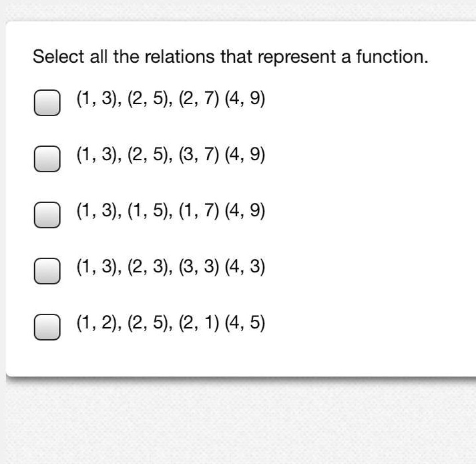The width and height of the screenshot is (476, 464).
Task: Click the word 'represent' in the question
Action: [297, 58]
